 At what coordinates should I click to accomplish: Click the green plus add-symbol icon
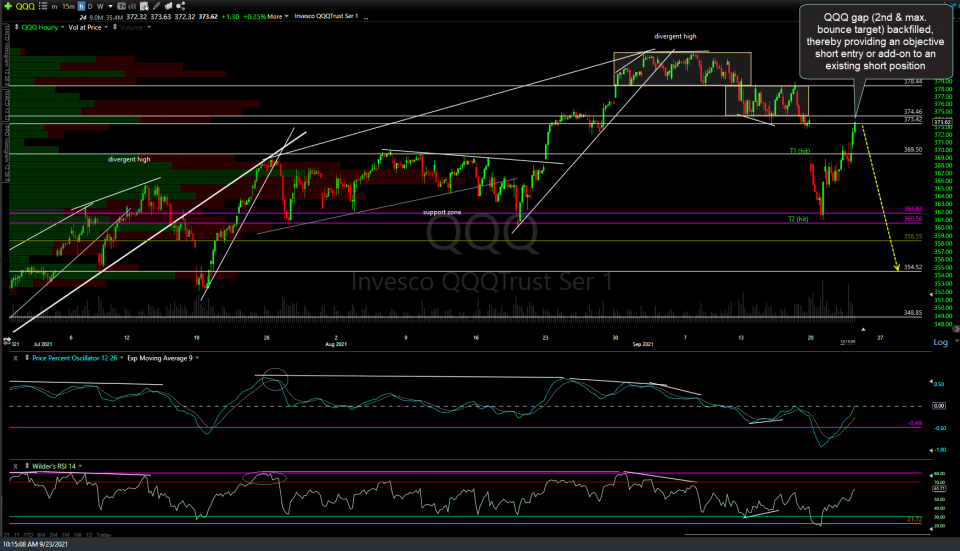pos(8,6)
